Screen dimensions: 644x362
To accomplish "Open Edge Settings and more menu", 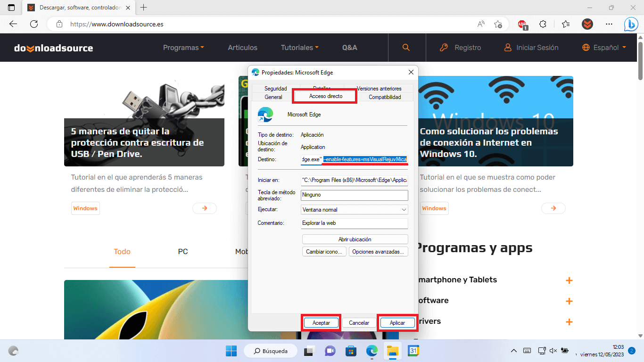I will coord(609,24).
